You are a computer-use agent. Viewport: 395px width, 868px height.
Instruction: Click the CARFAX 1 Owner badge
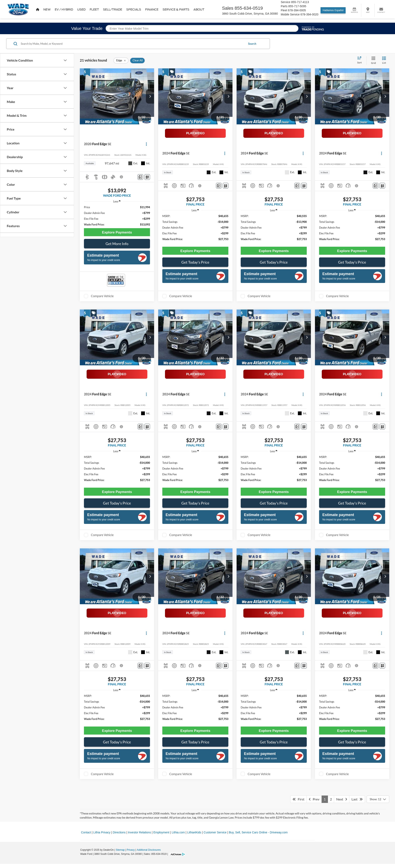tap(116, 280)
